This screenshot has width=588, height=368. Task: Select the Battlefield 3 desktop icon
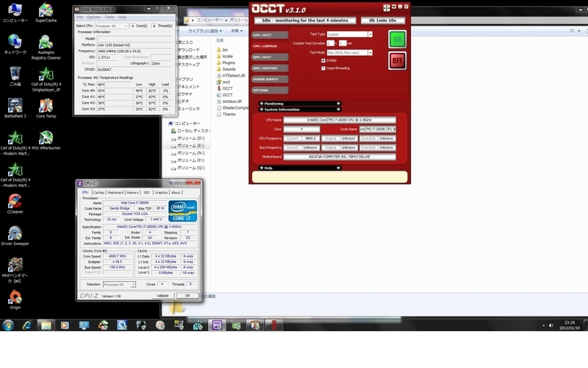click(15, 108)
